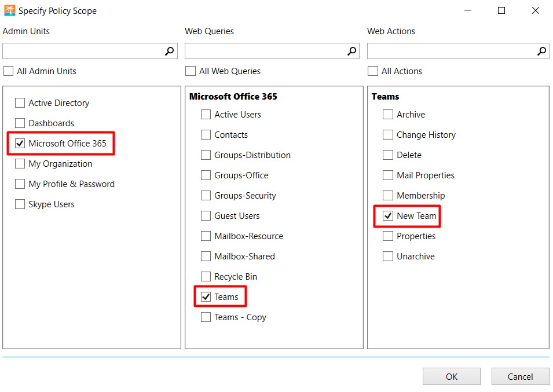Dismiss dialog with Cancel button
Image resolution: width=553 pixels, height=392 pixels.
(520, 376)
